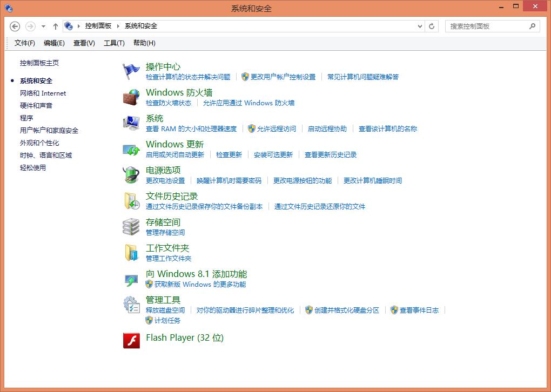Click the 文件历史记录 icon

click(x=131, y=200)
